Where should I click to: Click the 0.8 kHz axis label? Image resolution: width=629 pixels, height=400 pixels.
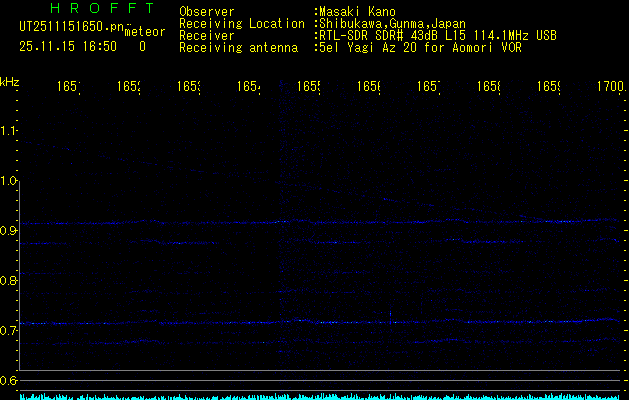(9, 281)
